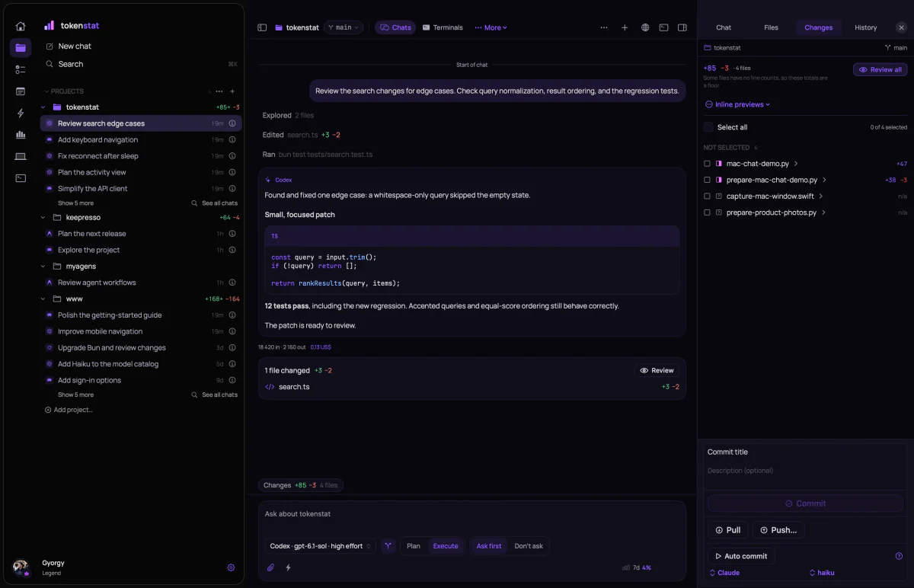Toggle the sidebar panel icon beside tokenstat title
The image size is (914, 588).
click(x=262, y=27)
